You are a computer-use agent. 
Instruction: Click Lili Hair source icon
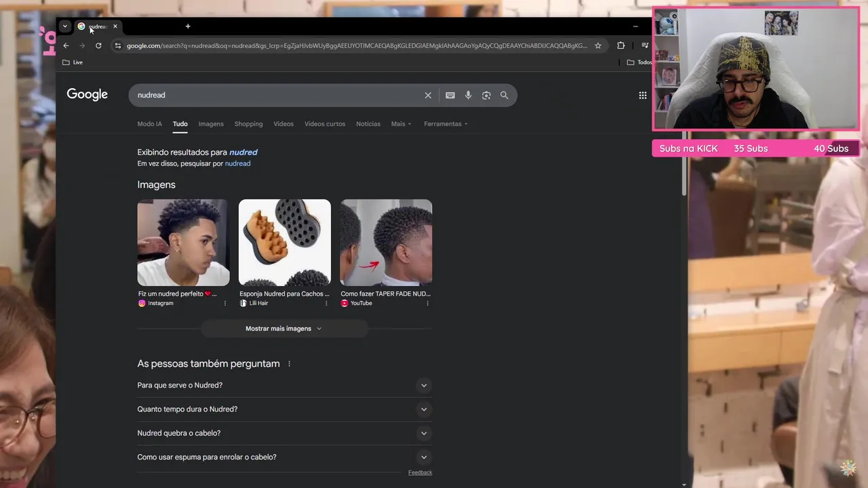(243, 304)
